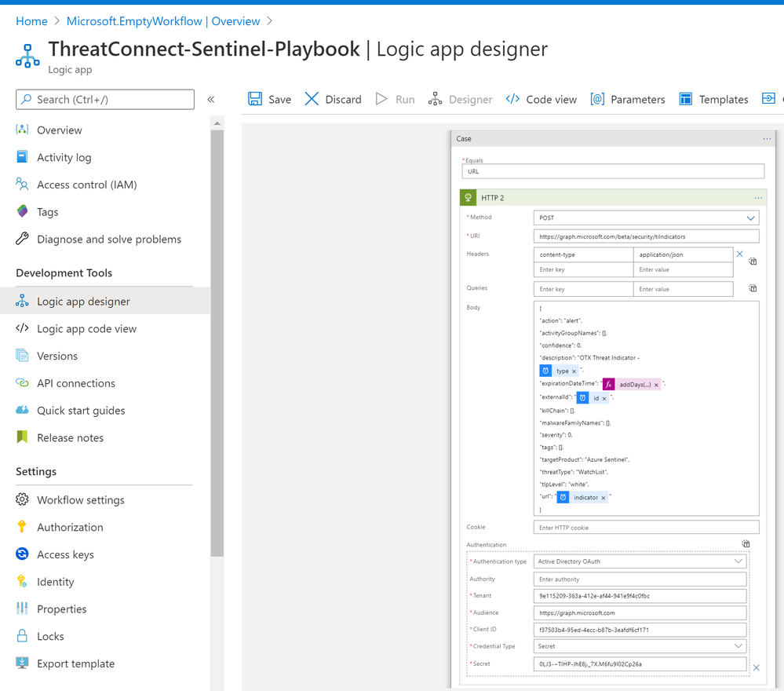This screenshot has width=784, height=691.
Task: Click the Client ID input field
Action: tap(640, 630)
